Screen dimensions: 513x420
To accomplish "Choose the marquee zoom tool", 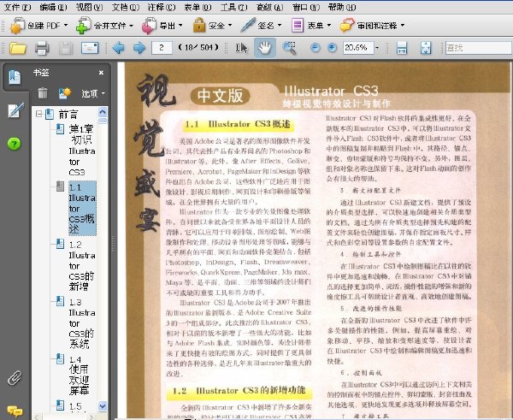I will point(290,48).
